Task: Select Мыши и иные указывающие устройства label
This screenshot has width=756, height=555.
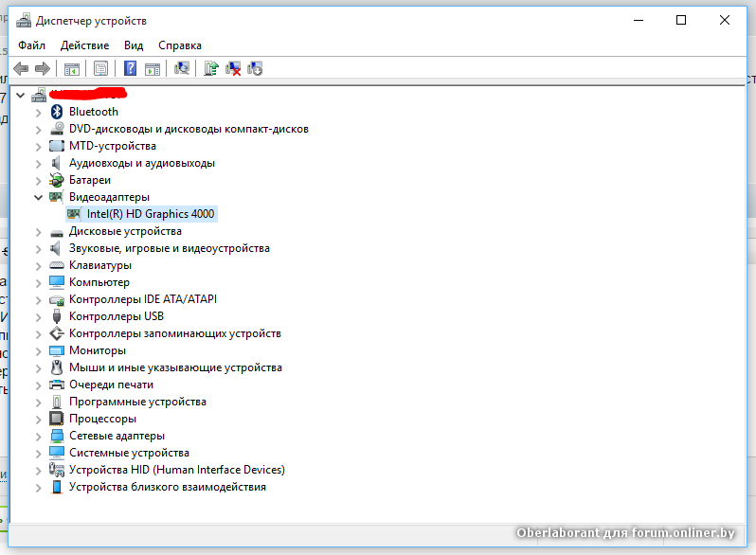Action: [175, 367]
